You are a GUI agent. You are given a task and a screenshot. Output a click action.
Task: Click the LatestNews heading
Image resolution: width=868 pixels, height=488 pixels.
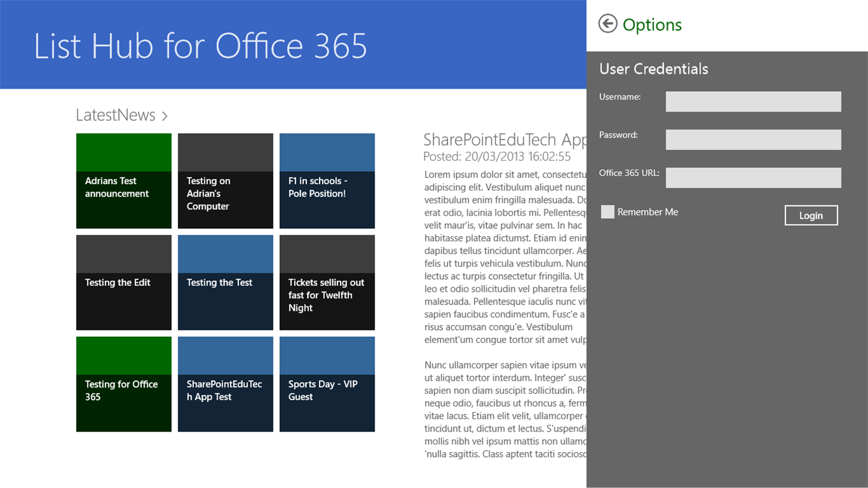[115, 115]
